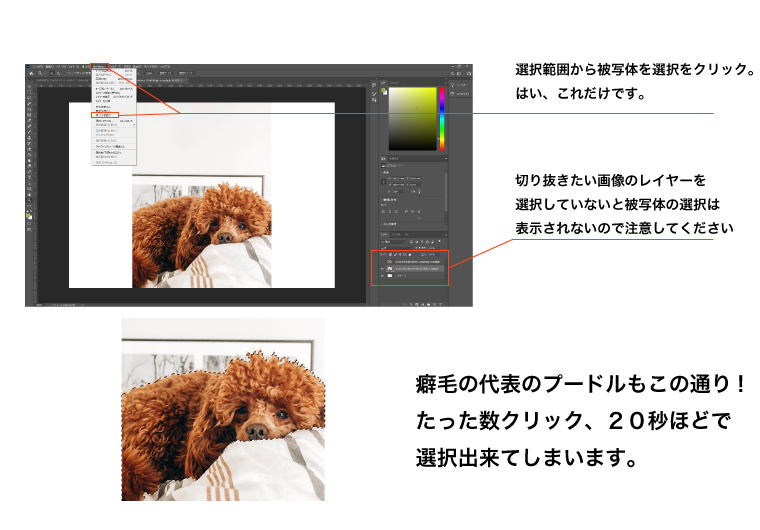760x530 pixels.
Task: Click align left edges button in Properties
Action: pos(383,211)
